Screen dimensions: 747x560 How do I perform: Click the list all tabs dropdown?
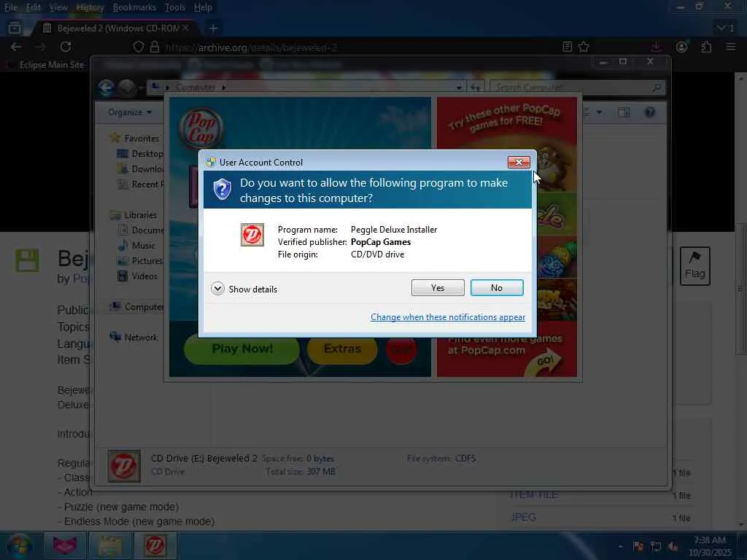(726, 28)
